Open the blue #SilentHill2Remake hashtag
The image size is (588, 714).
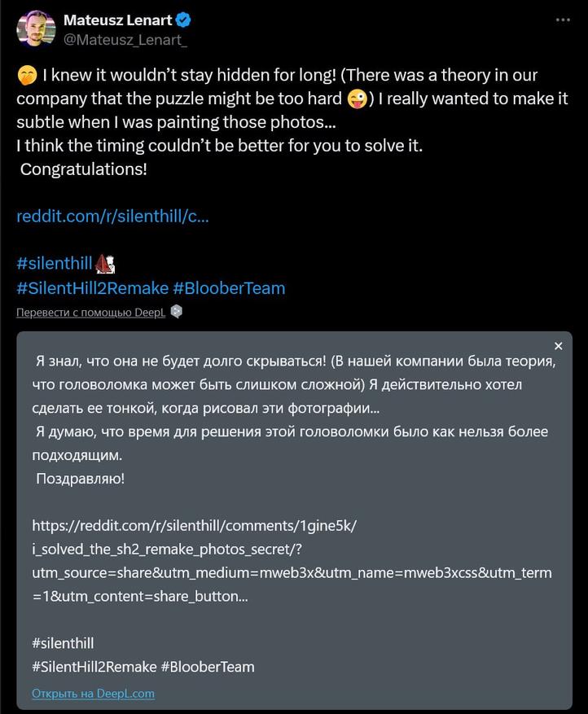94,287
